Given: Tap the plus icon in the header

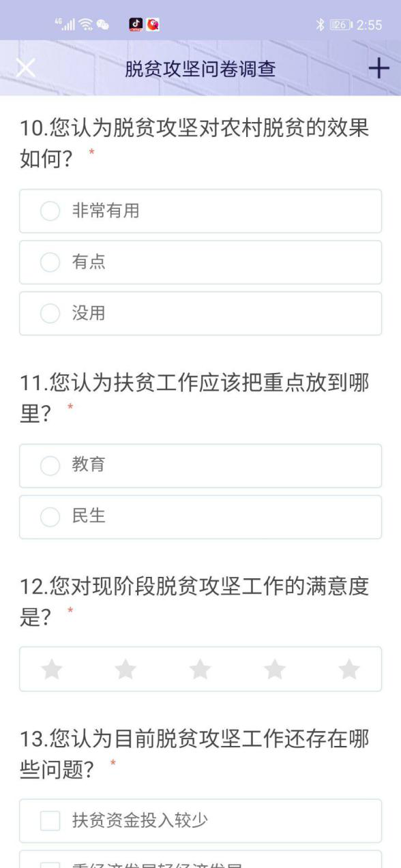Looking at the screenshot, I should point(378,68).
